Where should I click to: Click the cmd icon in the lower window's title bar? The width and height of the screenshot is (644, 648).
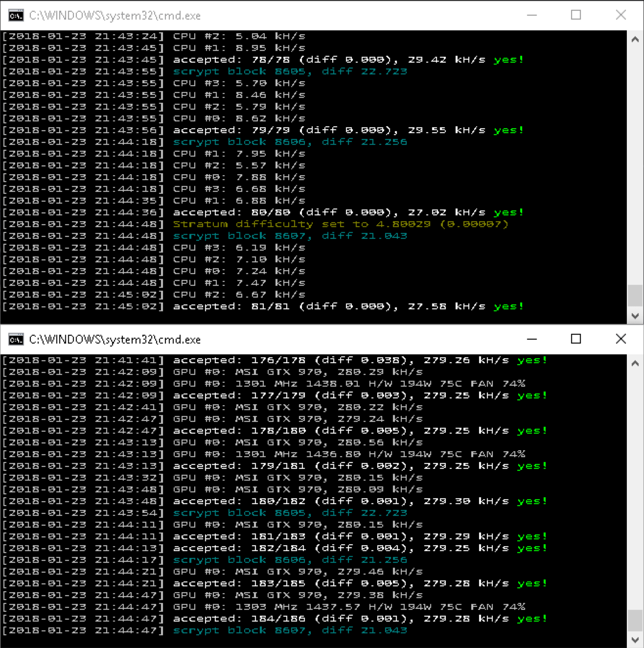click(x=16, y=339)
